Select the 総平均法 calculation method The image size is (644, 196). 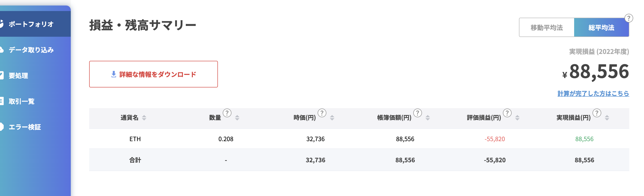coord(601,28)
